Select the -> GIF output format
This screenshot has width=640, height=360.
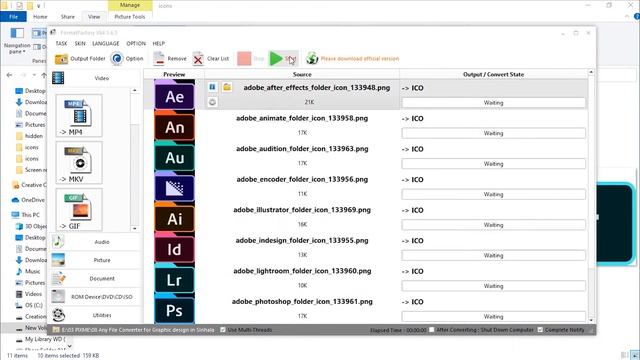79,210
